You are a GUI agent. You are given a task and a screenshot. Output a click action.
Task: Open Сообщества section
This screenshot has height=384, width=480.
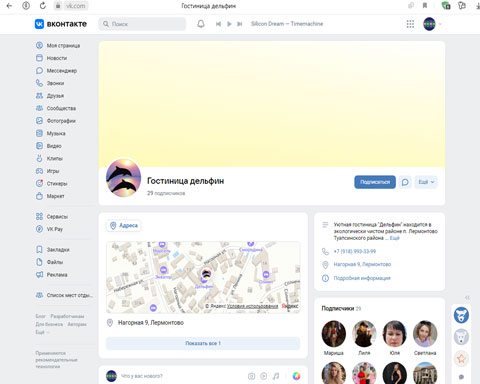click(56, 108)
